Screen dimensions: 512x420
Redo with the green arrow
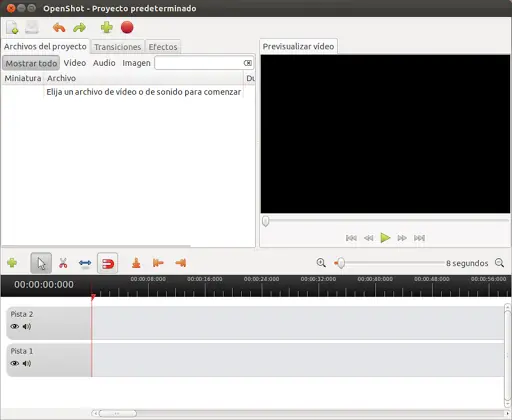(x=79, y=28)
